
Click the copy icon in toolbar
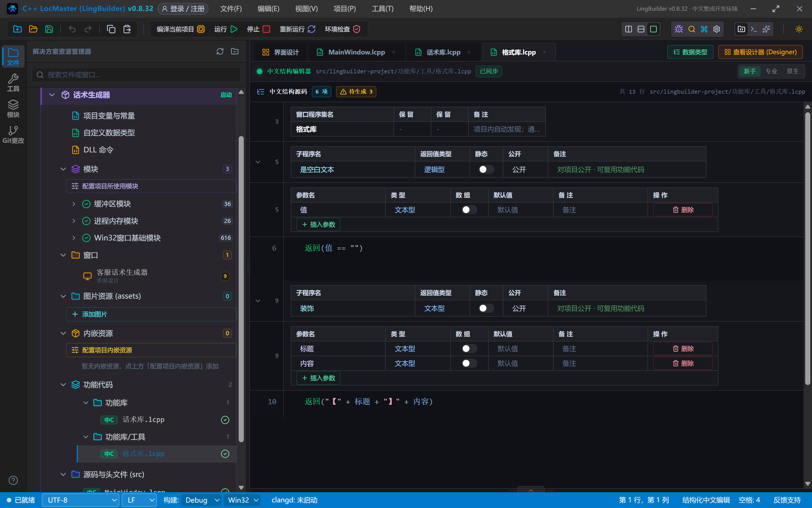click(x=111, y=29)
